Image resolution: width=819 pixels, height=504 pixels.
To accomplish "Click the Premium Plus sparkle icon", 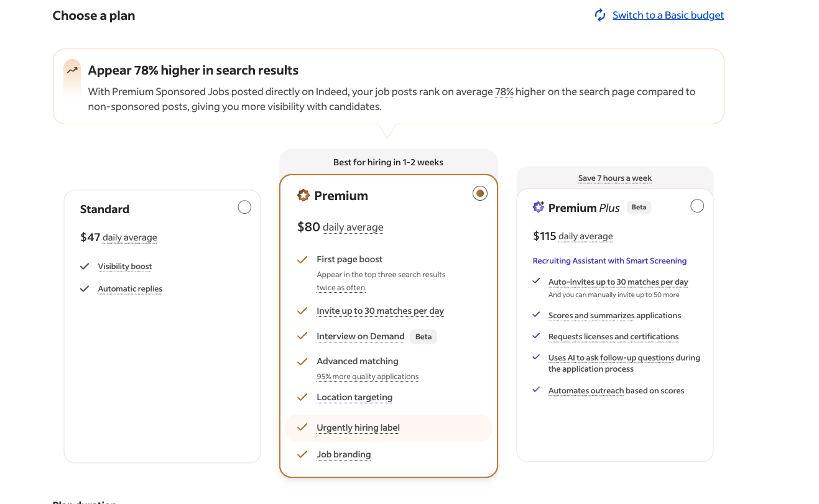I will pos(539,207).
